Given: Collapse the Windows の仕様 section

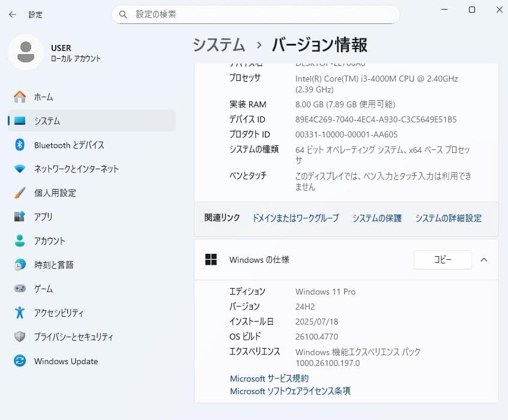Looking at the screenshot, I should click(484, 260).
